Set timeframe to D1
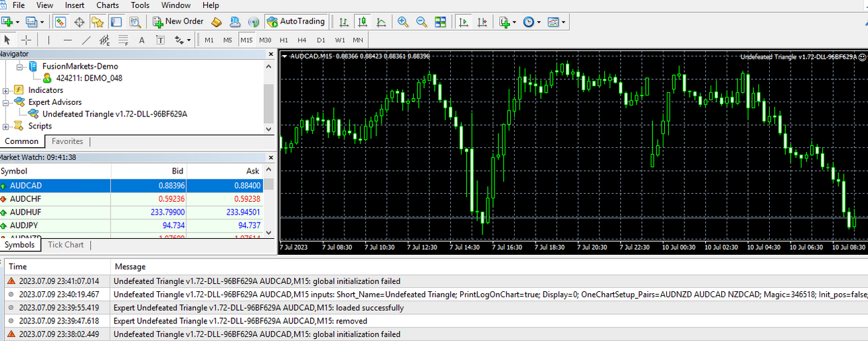The image size is (868, 341). pyautogui.click(x=321, y=40)
